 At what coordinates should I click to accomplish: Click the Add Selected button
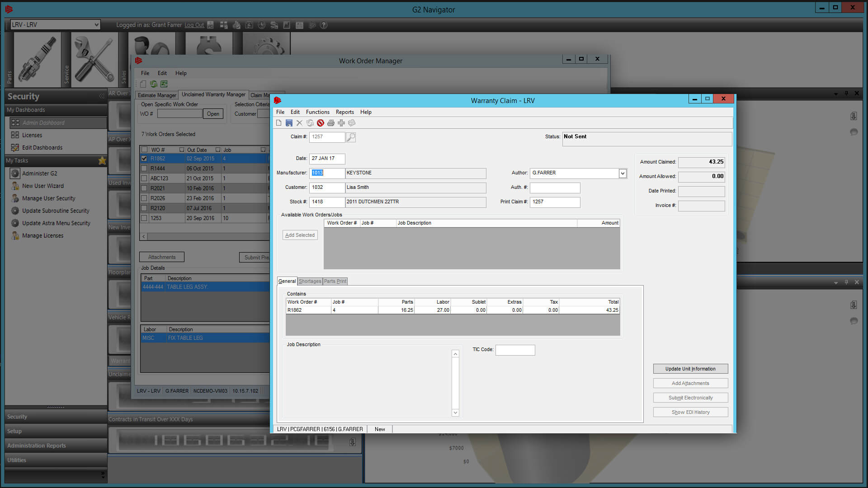(300, 235)
